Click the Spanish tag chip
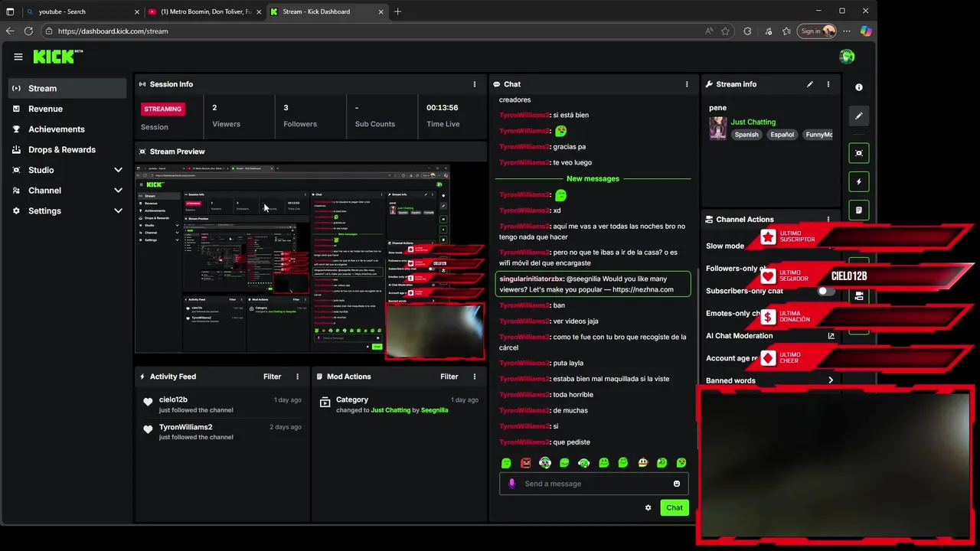Screen dimensions: 980x551 tap(746, 135)
